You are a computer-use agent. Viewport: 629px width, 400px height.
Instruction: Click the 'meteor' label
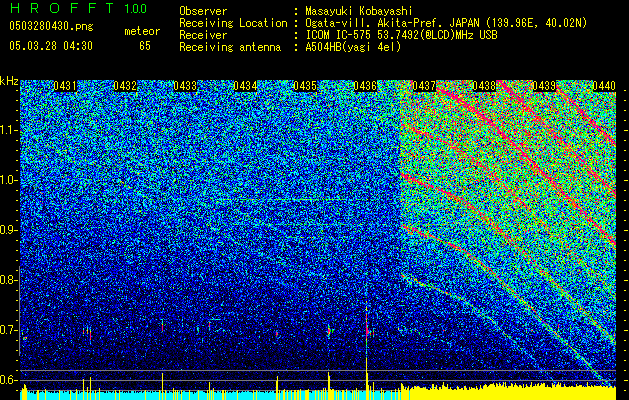(x=142, y=31)
